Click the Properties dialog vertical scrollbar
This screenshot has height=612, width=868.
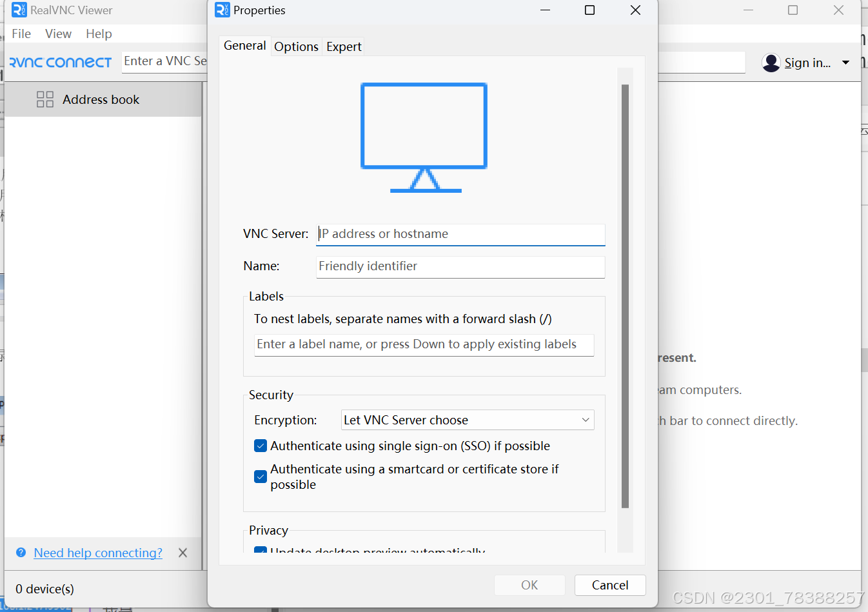tap(625, 296)
